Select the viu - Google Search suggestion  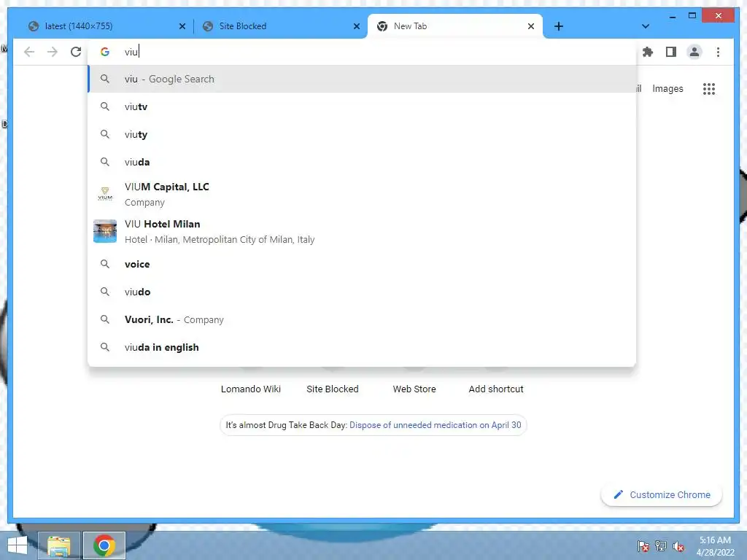click(362, 79)
